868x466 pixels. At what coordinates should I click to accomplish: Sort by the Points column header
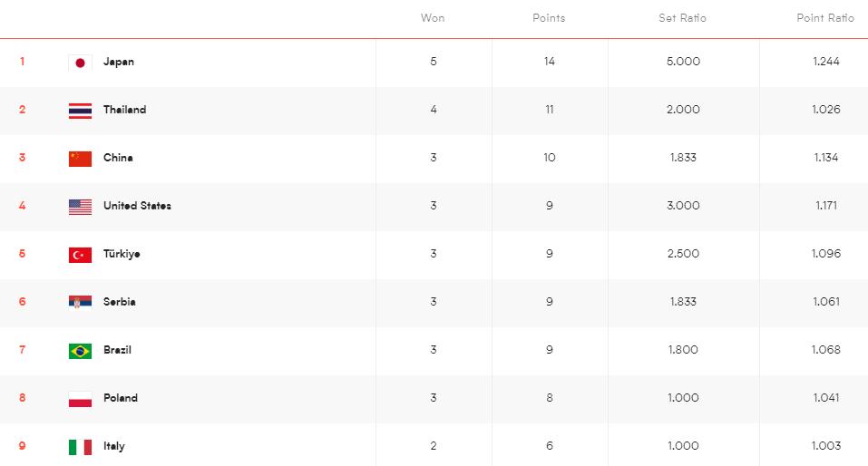549,18
